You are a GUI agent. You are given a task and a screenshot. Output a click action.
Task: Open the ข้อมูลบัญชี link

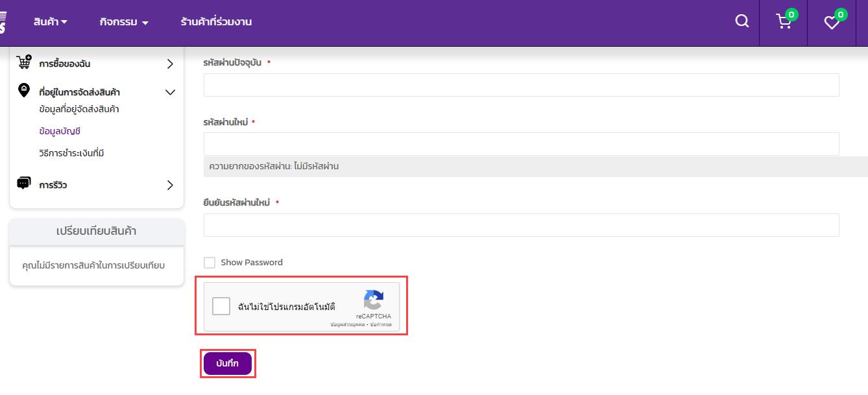[60, 131]
